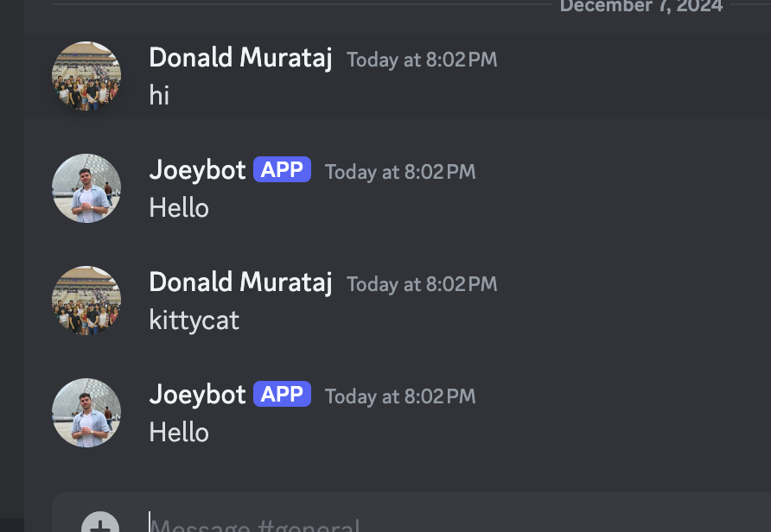This screenshot has height=532, width=771.
Task: Click the timestamp on Joeybot's reply to 'kittycat'
Action: 400,397
